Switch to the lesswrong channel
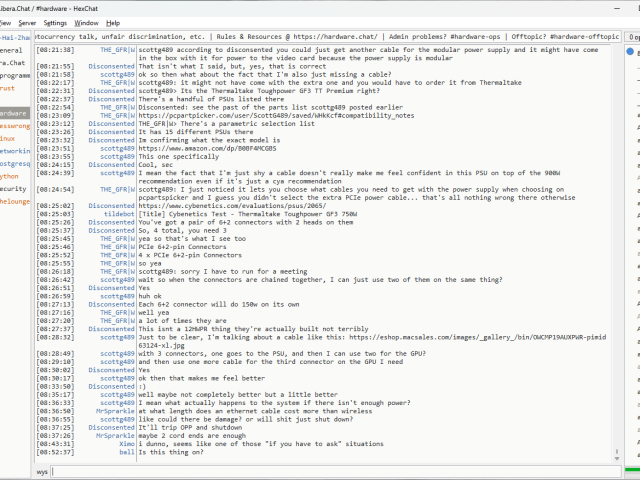This screenshot has width=640, height=480. point(14,126)
